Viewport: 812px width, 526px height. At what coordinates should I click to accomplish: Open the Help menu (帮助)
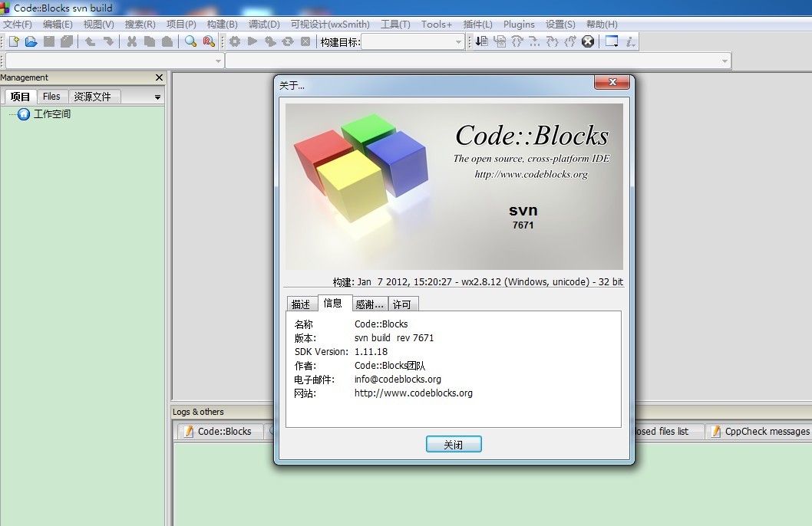tap(602, 25)
